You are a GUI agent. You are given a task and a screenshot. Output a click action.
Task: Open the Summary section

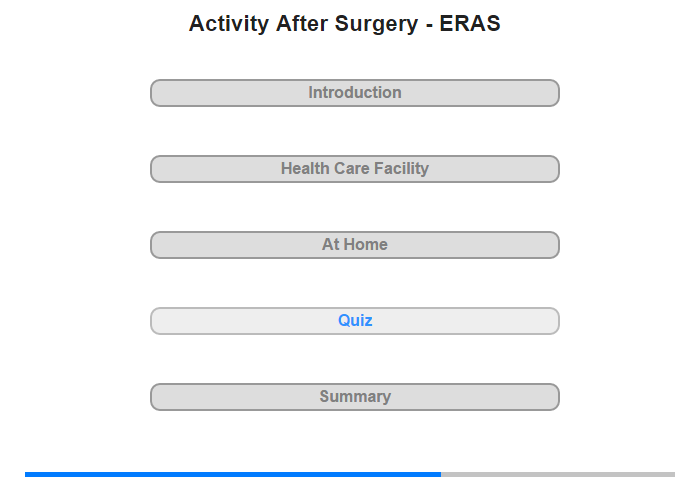tap(355, 397)
